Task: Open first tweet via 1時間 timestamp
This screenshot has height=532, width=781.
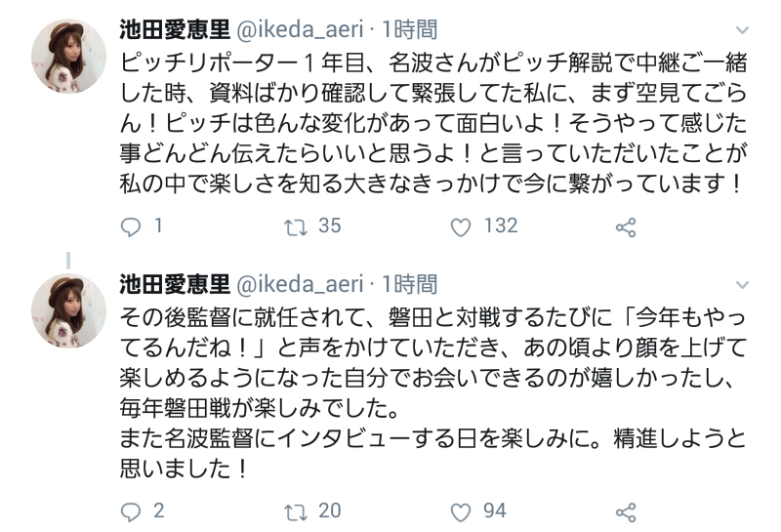Action: 410,27
